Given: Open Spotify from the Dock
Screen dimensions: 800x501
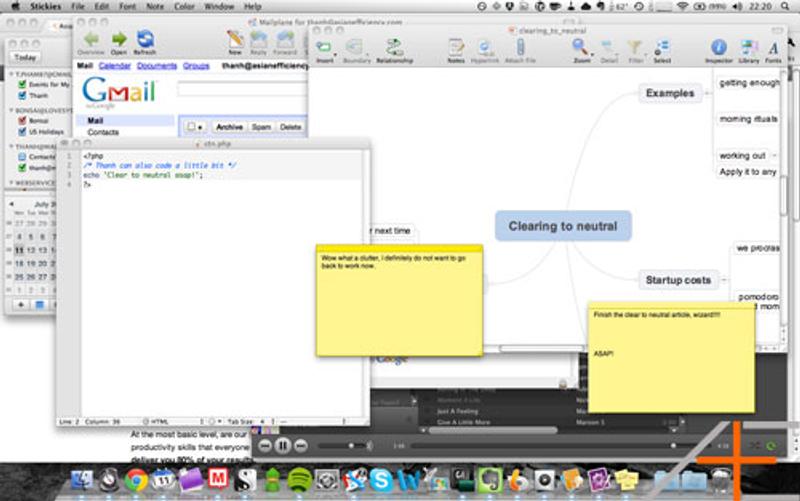Looking at the screenshot, I should tap(299, 480).
